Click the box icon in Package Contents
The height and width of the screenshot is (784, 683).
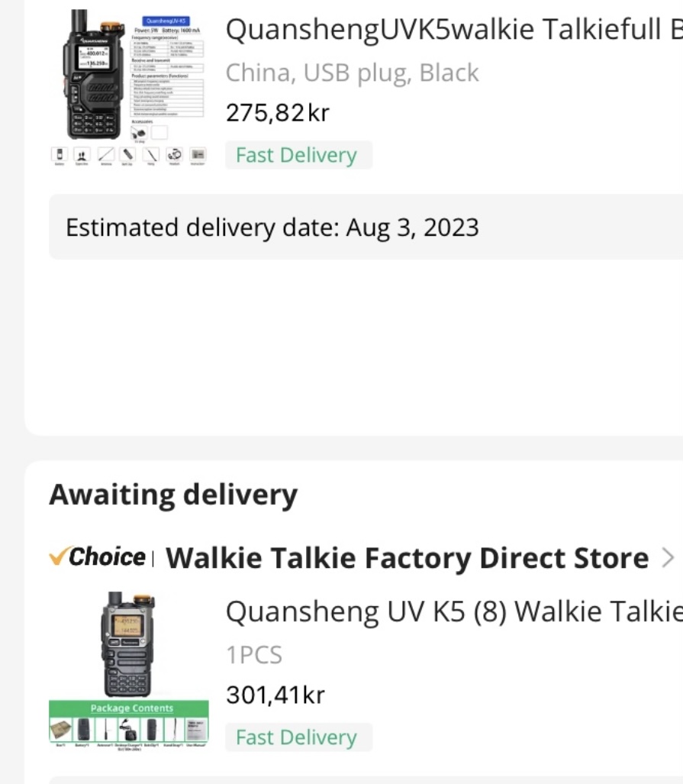point(61,731)
